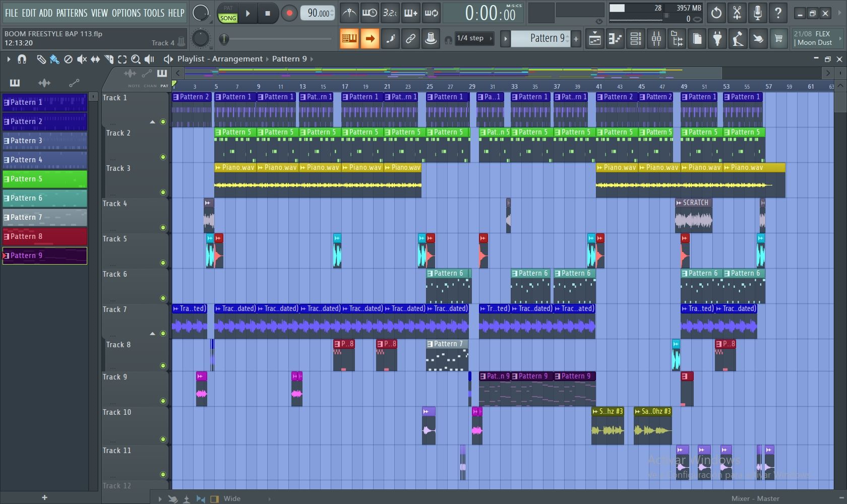This screenshot has height=504, width=847.
Task: Open the OPTIONS menu
Action: click(x=127, y=13)
